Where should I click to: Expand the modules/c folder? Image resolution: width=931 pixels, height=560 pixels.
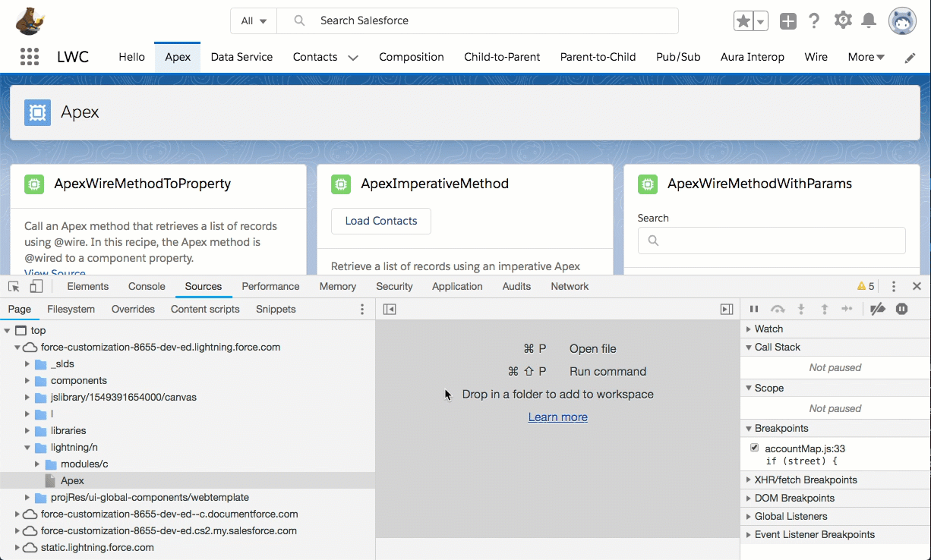[37, 464]
